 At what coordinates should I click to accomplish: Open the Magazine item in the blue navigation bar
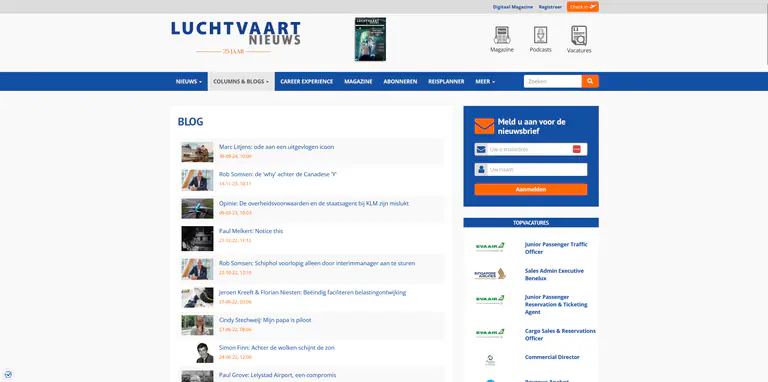pos(358,82)
